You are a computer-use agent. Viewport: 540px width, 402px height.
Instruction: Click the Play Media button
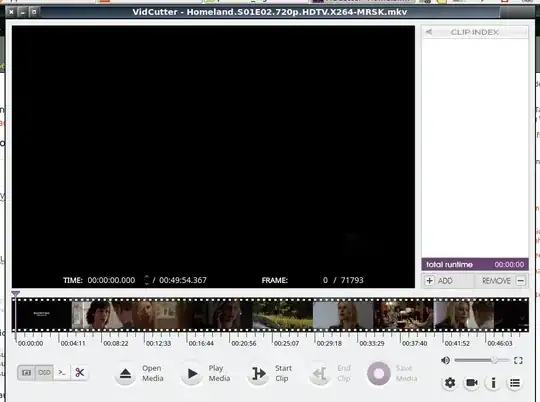tap(192, 374)
